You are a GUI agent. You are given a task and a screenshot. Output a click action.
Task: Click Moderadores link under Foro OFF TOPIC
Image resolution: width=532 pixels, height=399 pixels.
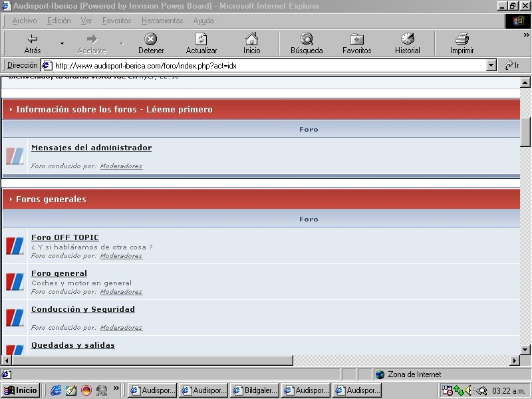121,256
